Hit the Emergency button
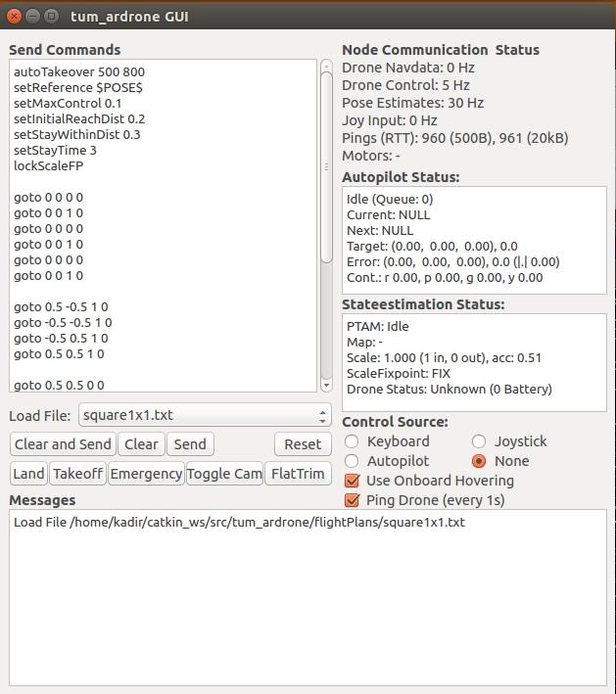This screenshot has width=616, height=694. point(145,474)
